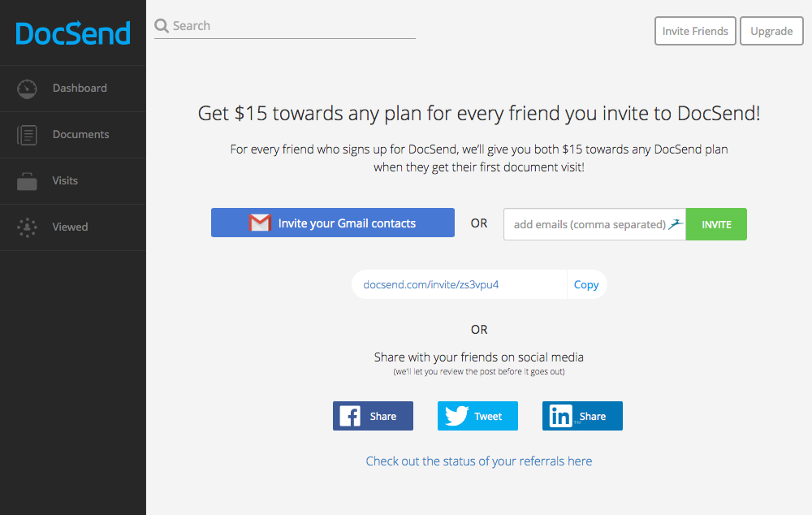The image size is (812, 515).
Task: Click the DocSend logo
Action: (73, 33)
